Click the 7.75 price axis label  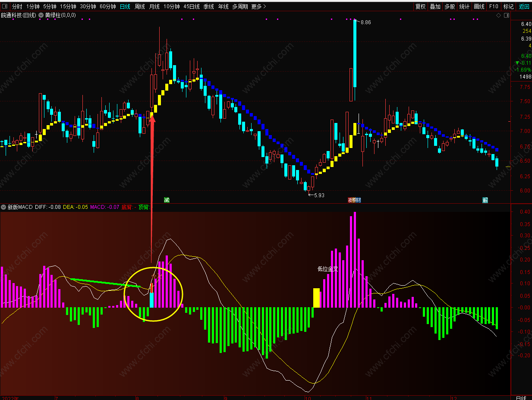pyautogui.click(x=525, y=87)
